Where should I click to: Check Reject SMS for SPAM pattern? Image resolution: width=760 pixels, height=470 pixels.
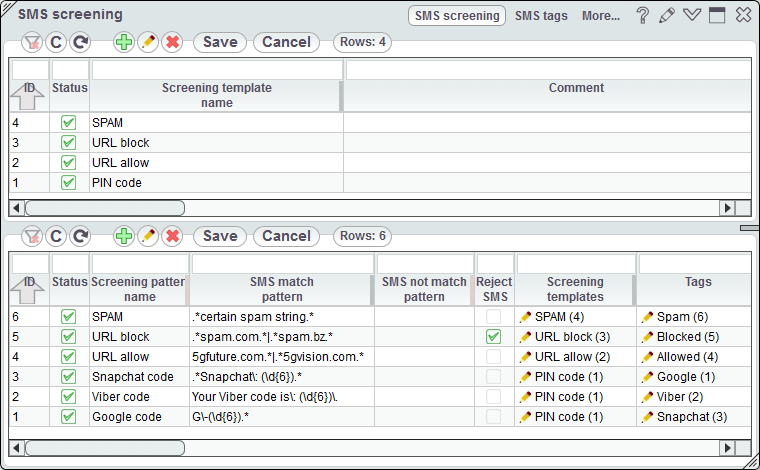point(493,316)
